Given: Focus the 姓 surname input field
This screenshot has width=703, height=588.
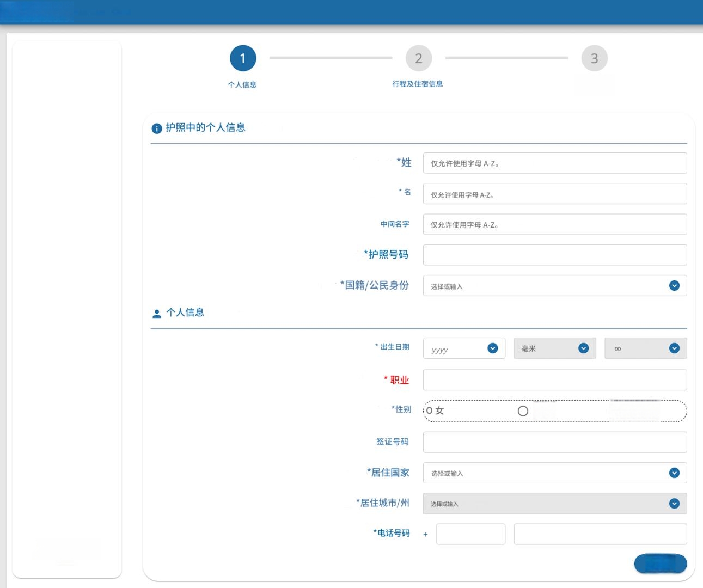Looking at the screenshot, I should (555, 163).
